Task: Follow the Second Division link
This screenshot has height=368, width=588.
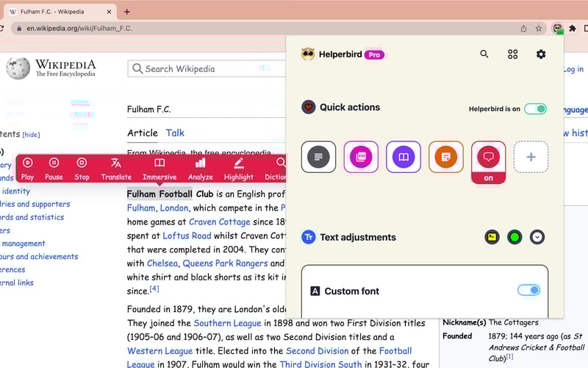Action: [318, 351]
